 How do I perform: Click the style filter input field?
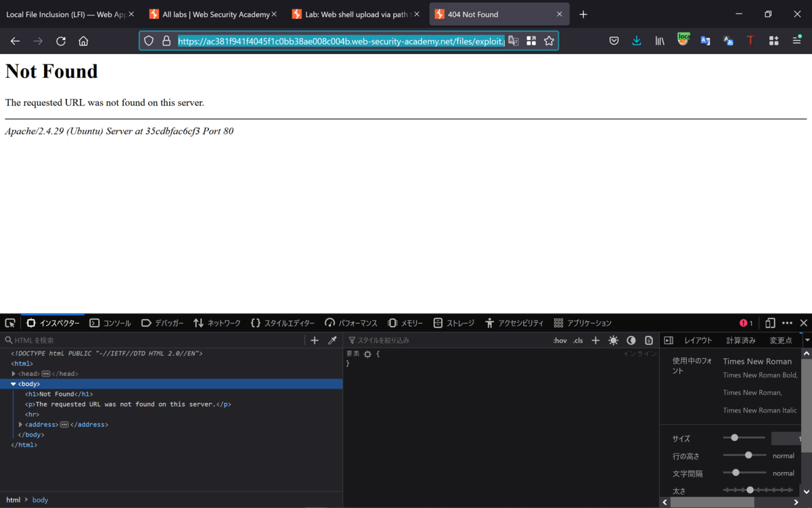(x=447, y=340)
